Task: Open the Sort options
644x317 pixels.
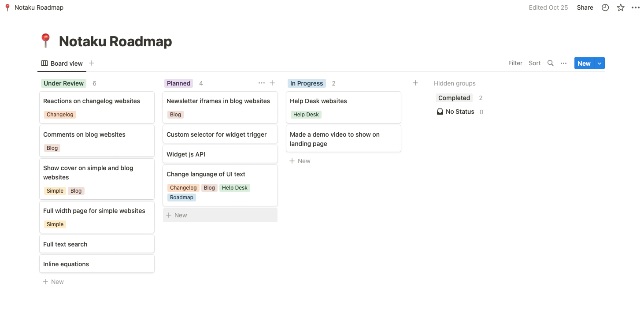Action: tap(534, 63)
